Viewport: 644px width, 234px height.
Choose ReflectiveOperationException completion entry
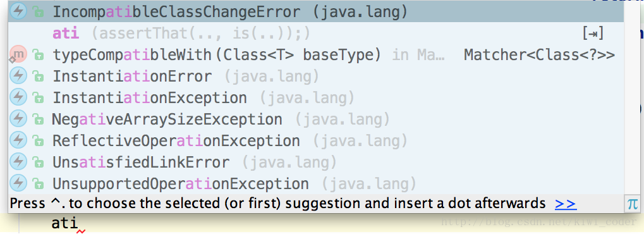316,140
